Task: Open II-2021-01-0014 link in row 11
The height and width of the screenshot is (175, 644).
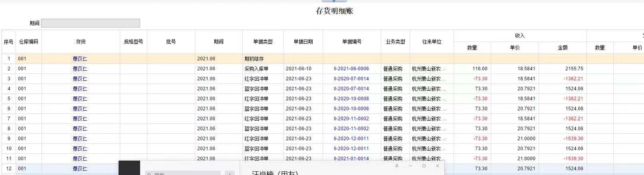Action: [351, 159]
